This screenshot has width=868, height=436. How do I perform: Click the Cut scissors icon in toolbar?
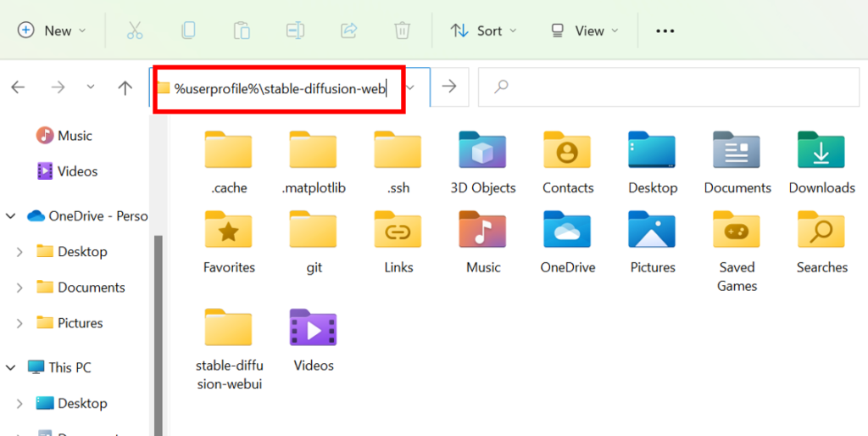(135, 31)
